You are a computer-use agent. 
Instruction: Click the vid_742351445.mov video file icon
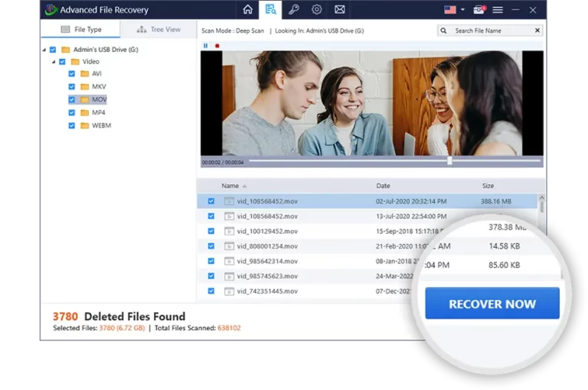[x=229, y=291]
